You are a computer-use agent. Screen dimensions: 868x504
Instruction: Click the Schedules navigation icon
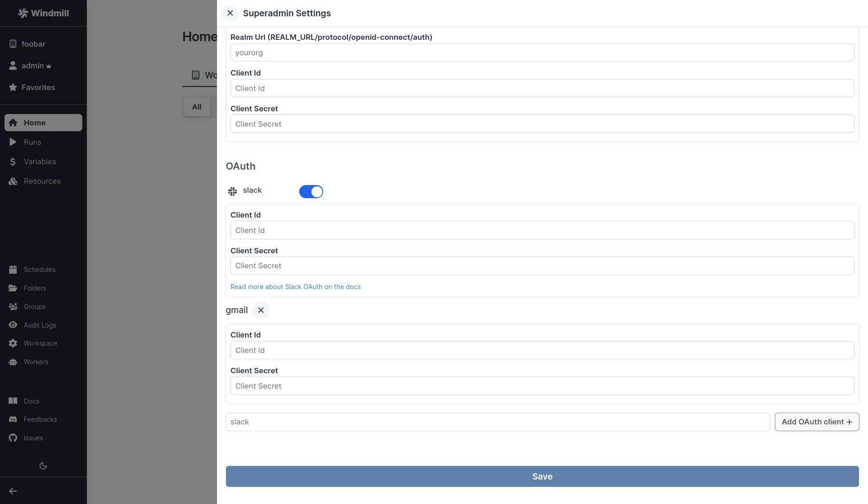(13, 269)
